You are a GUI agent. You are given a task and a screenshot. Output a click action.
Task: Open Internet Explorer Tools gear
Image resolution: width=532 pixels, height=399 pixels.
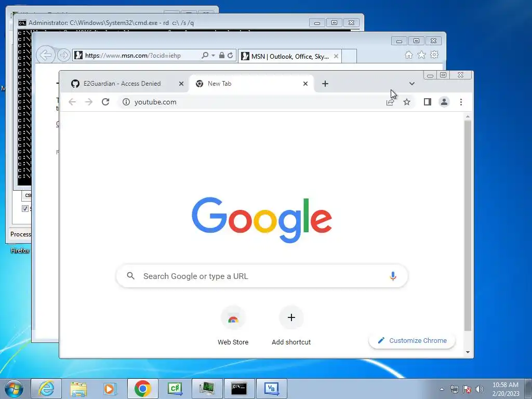pos(434,55)
